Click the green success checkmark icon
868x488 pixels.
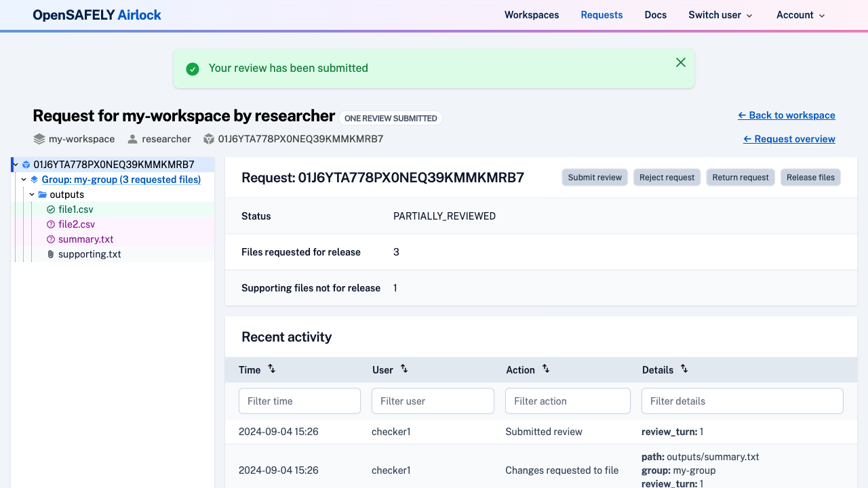coord(193,68)
